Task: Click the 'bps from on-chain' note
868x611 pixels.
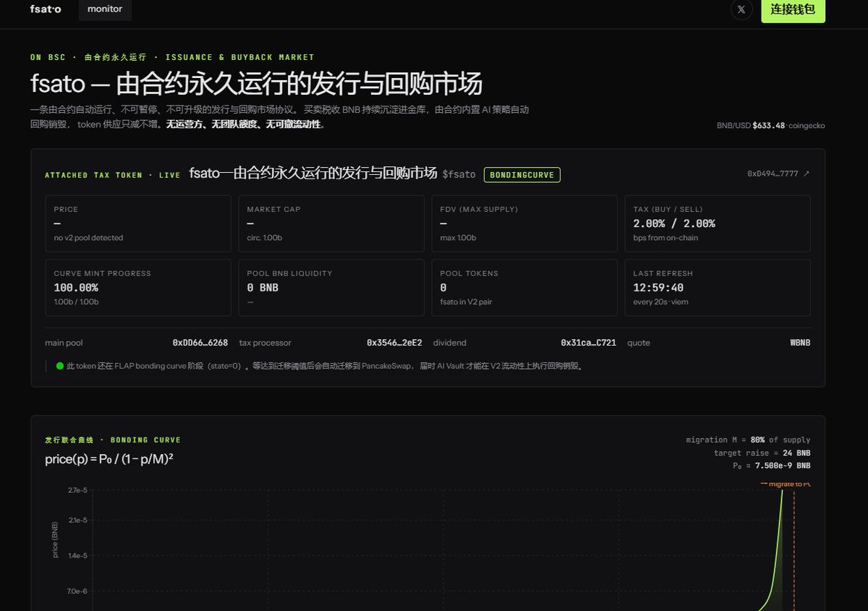Action: pos(665,238)
